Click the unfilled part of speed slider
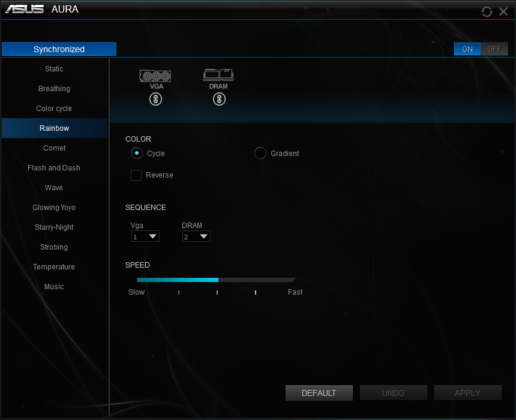 [257, 280]
